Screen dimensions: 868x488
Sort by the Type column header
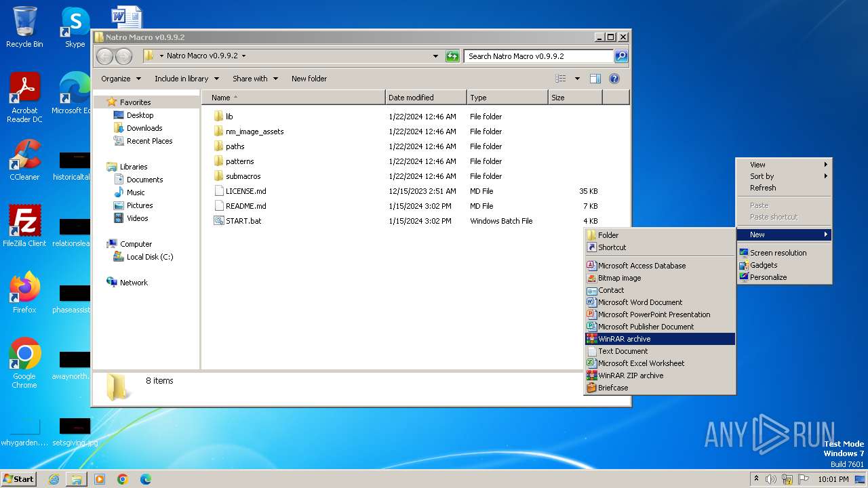[x=507, y=98]
